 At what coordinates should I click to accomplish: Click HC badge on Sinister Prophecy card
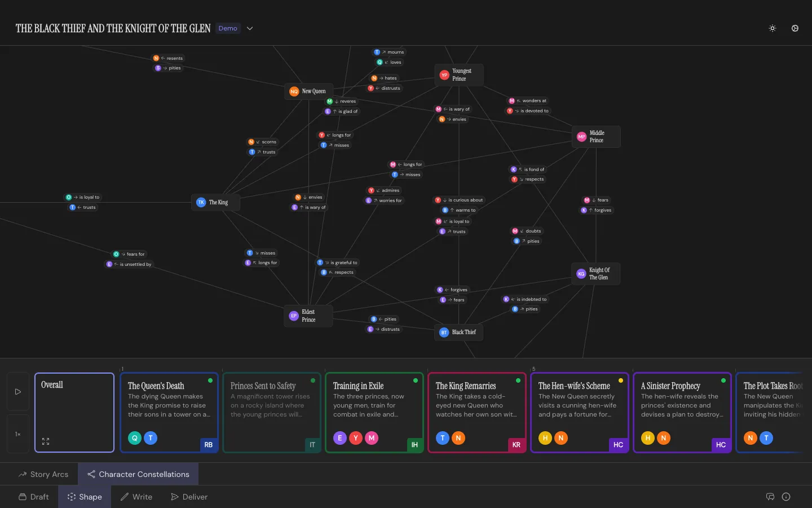click(721, 445)
